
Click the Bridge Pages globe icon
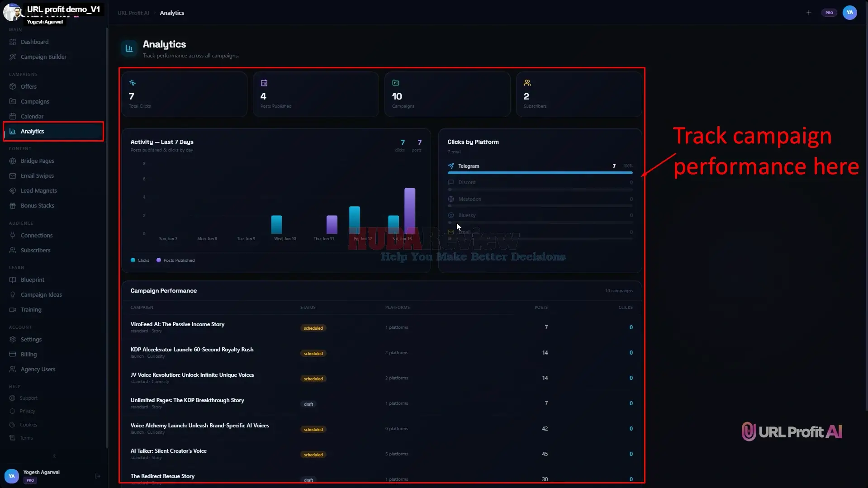(x=13, y=161)
